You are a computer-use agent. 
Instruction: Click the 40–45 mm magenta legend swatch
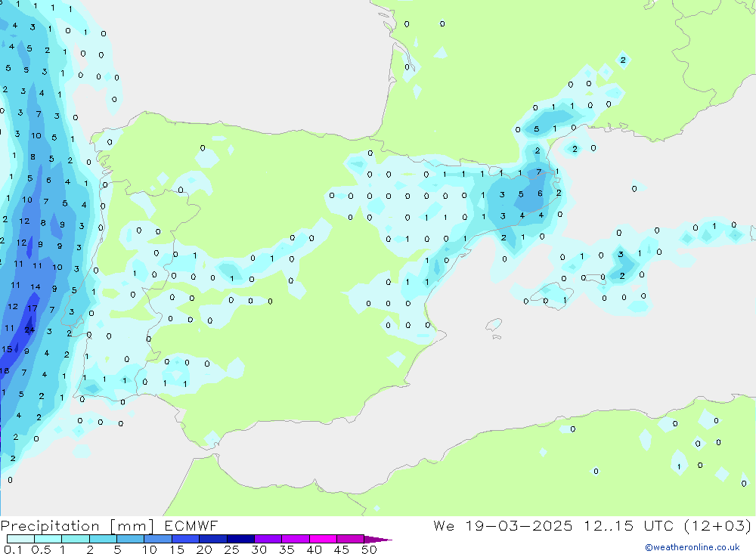pos(323,539)
